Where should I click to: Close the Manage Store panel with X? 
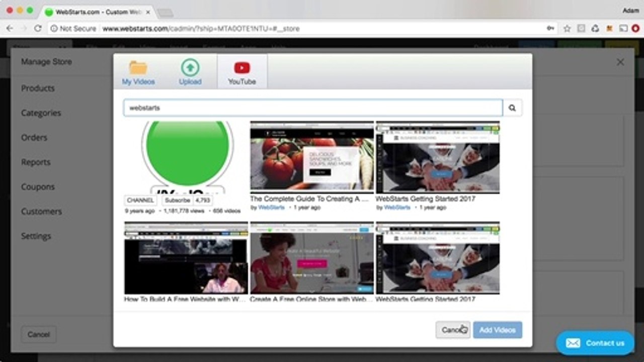pyautogui.click(x=620, y=62)
